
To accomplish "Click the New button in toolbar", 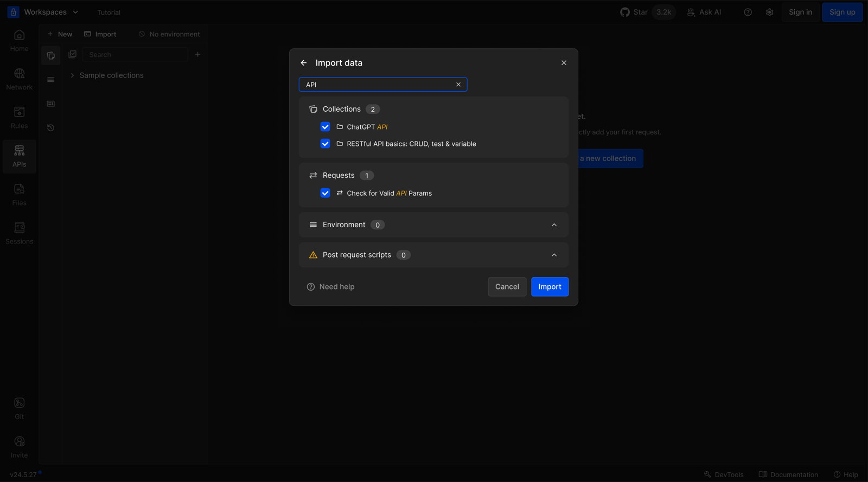I will point(60,34).
